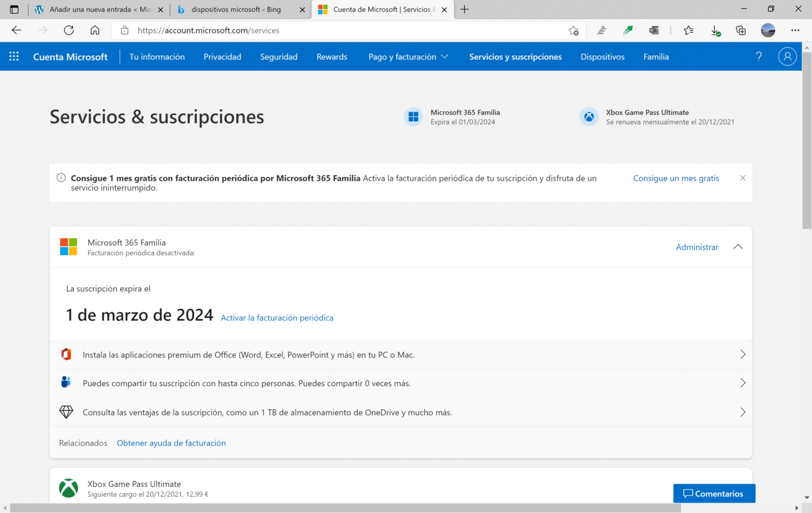
Task: Open the Microsoft app launcher waffle icon
Action: click(x=14, y=56)
